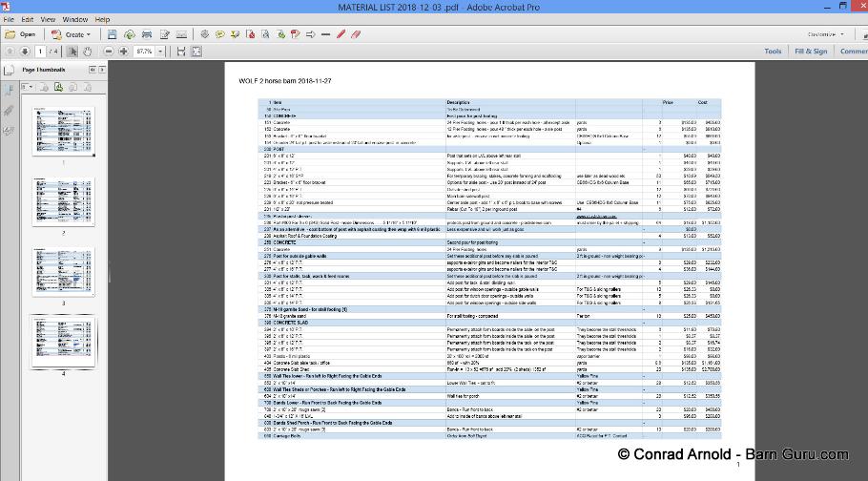The height and width of the screenshot is (481, 868).
Task: Send the file using the email envelope icon
Action: pyautogui.click(x=181, y=34)
